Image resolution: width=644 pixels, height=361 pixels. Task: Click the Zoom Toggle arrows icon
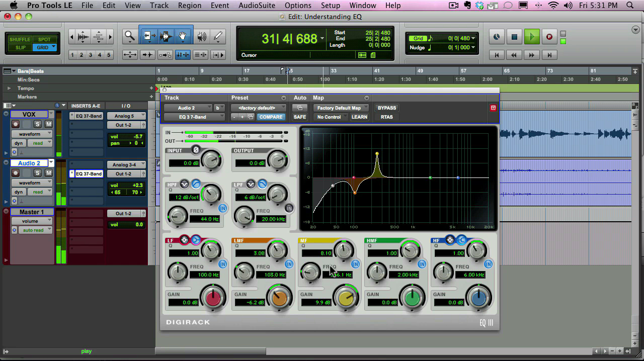[x=130, y=55]
